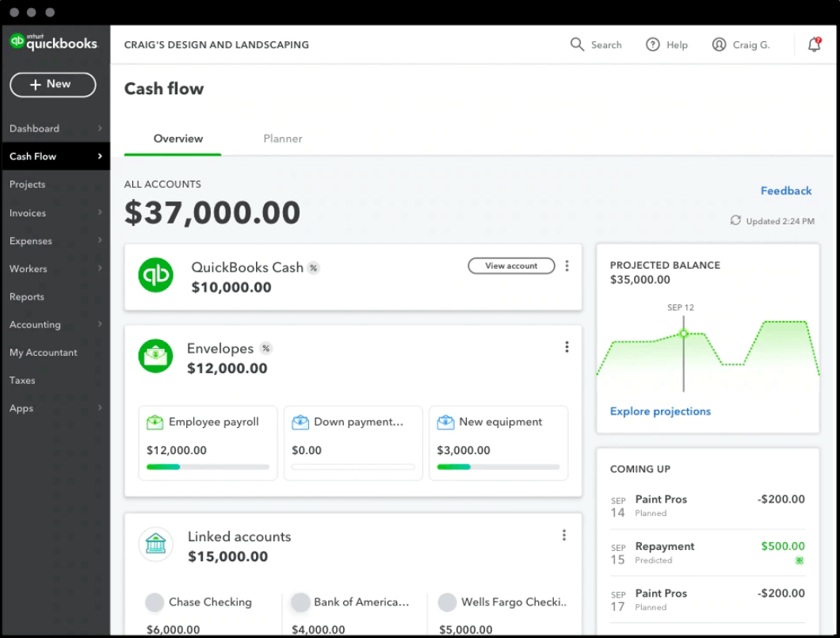Click the SEP 12 marker on projection chart
Image resolution: width=840 pixels, height=638 pixels.
(x=684, y=334)
